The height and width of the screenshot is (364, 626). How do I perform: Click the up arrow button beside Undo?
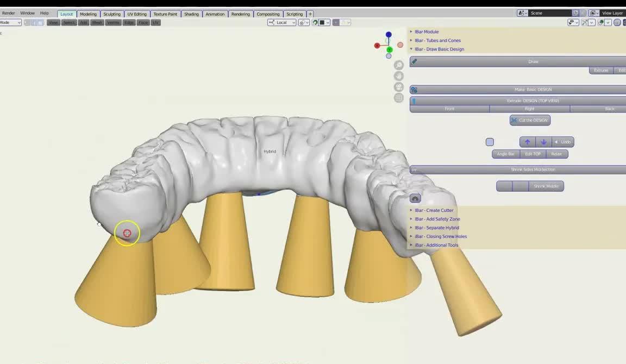click(x=528, y=142)
